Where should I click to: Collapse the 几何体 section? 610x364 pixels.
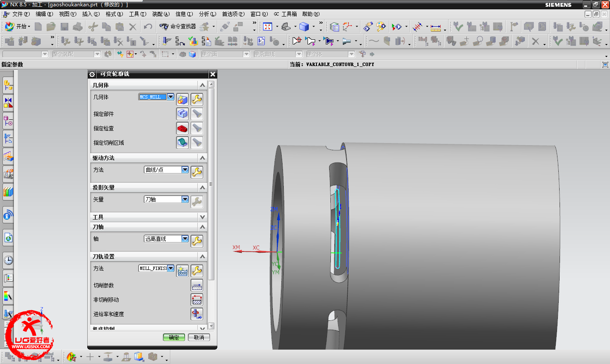(202, 85)
